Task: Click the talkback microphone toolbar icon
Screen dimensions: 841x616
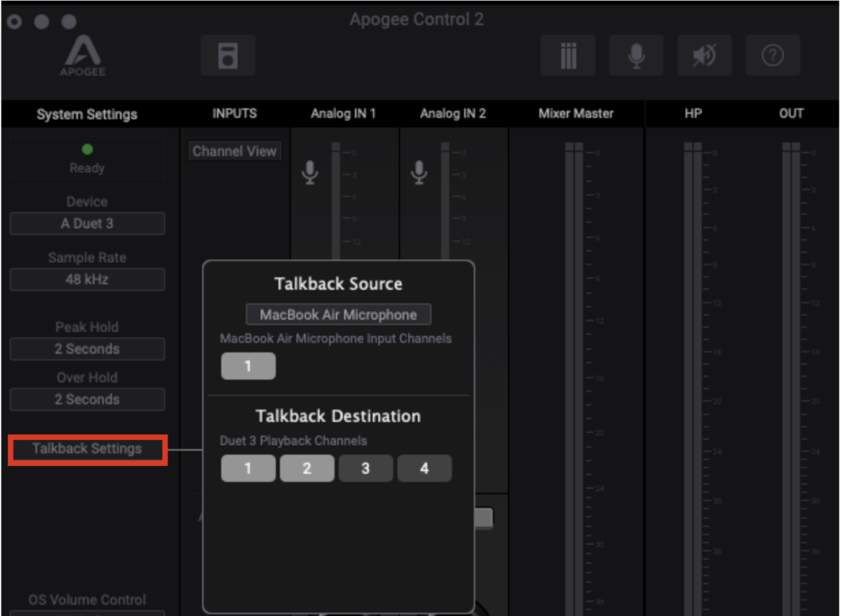Action: point(636,55)
